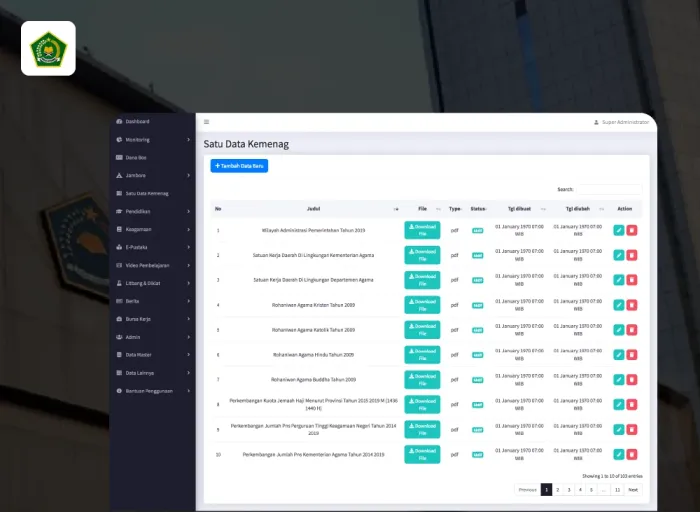Open the Super Administrator user menu
Viewport: 700px width, 512px height.
[621, 122]
